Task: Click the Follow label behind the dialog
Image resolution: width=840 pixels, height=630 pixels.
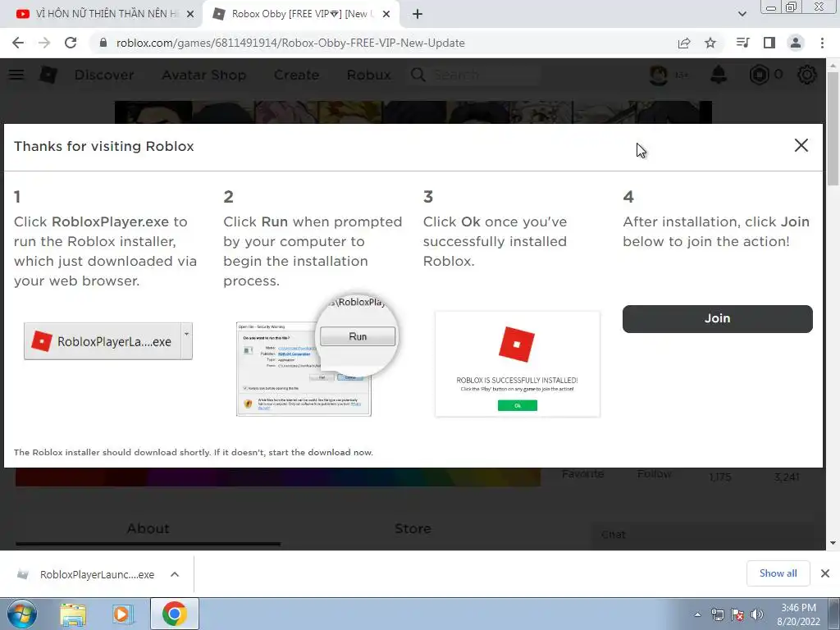Action: click(654, 474)
